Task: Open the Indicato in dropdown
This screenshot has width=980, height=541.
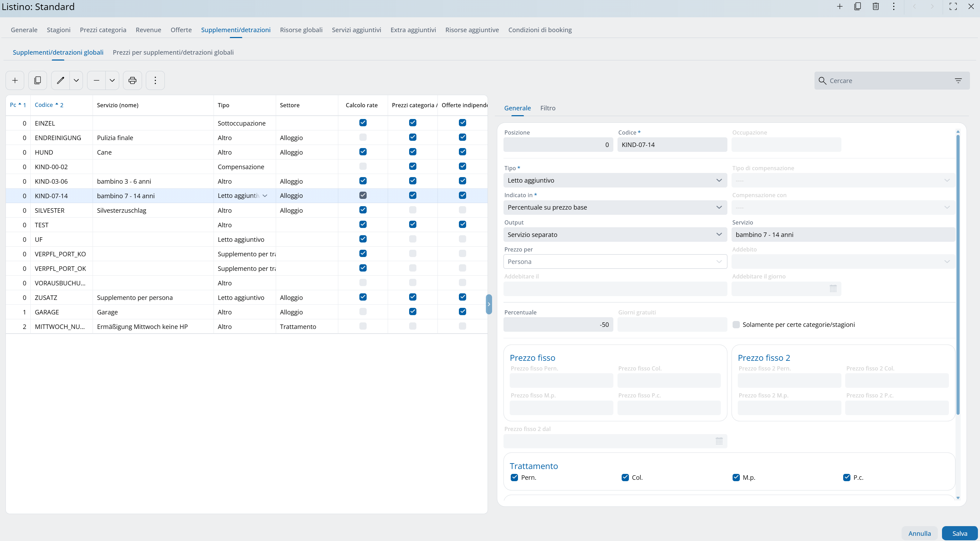Action: click(719, 208)
